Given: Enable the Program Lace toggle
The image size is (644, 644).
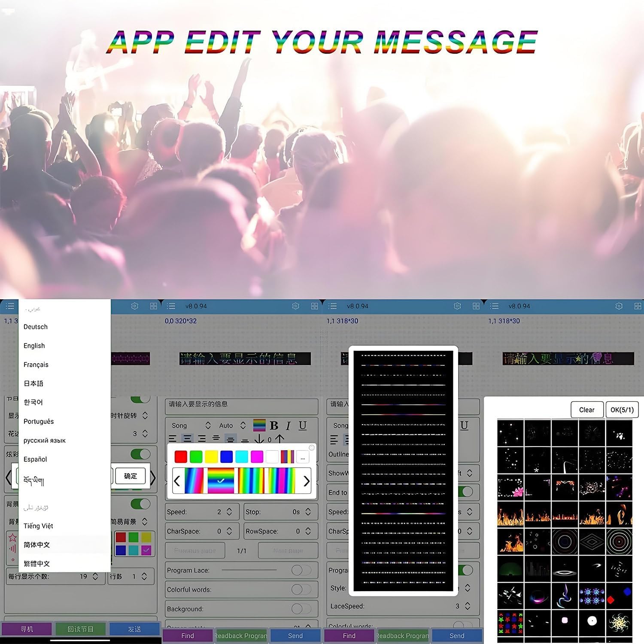Looking at the screenshot, I should [301, 570].
